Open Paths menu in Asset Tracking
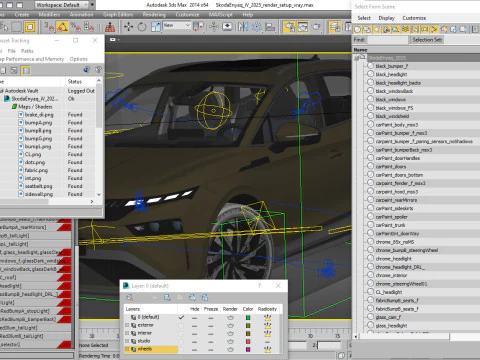 27,51
